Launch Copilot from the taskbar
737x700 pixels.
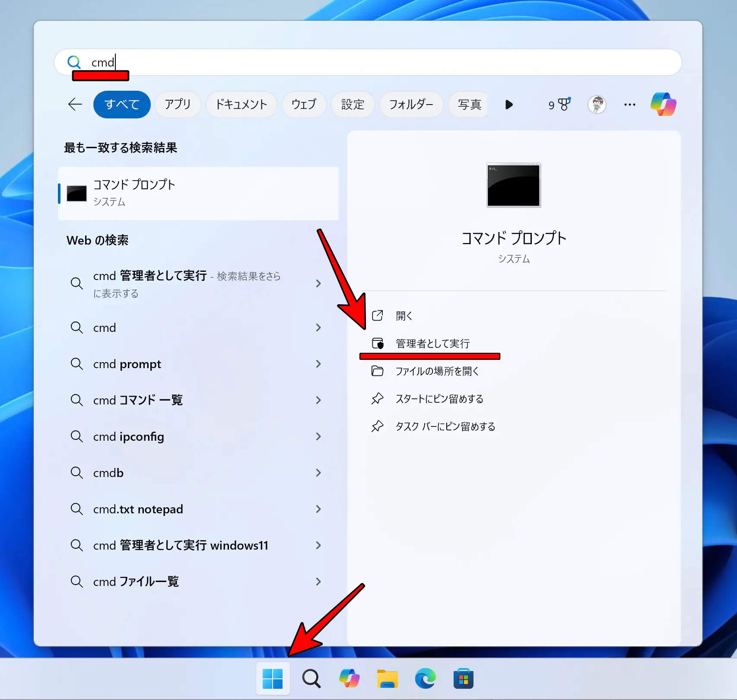tap(349, 678)
